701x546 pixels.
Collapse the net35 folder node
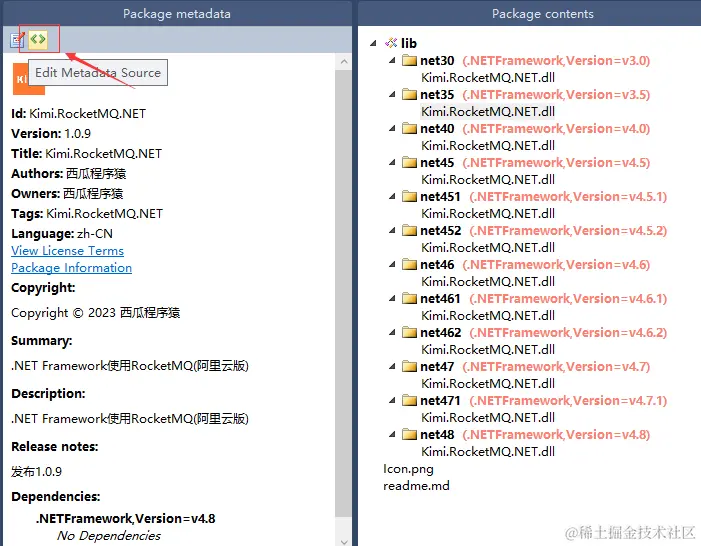coord(392,94)
